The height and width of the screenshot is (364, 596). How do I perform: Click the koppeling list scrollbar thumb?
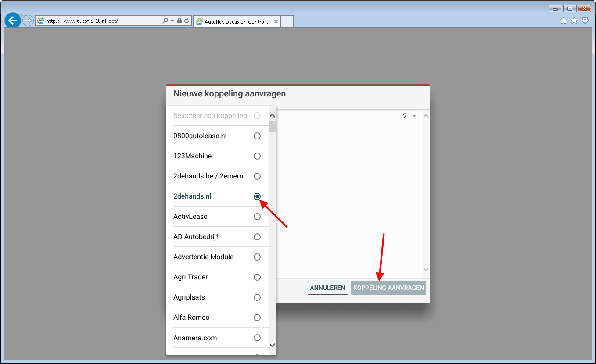[272, 127]
